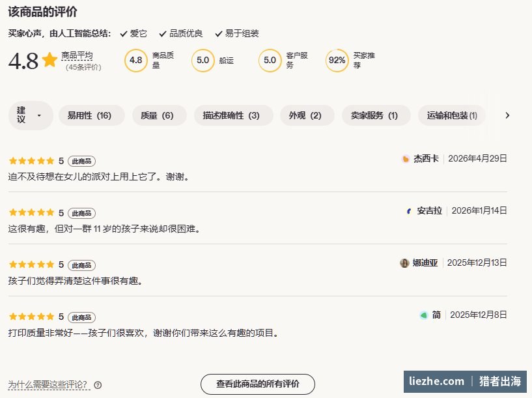The height and width of the screenshot is (398, 532).
Task: Click 简's green avatar icon
Action: pyautogui.click(x=424, y=315)
